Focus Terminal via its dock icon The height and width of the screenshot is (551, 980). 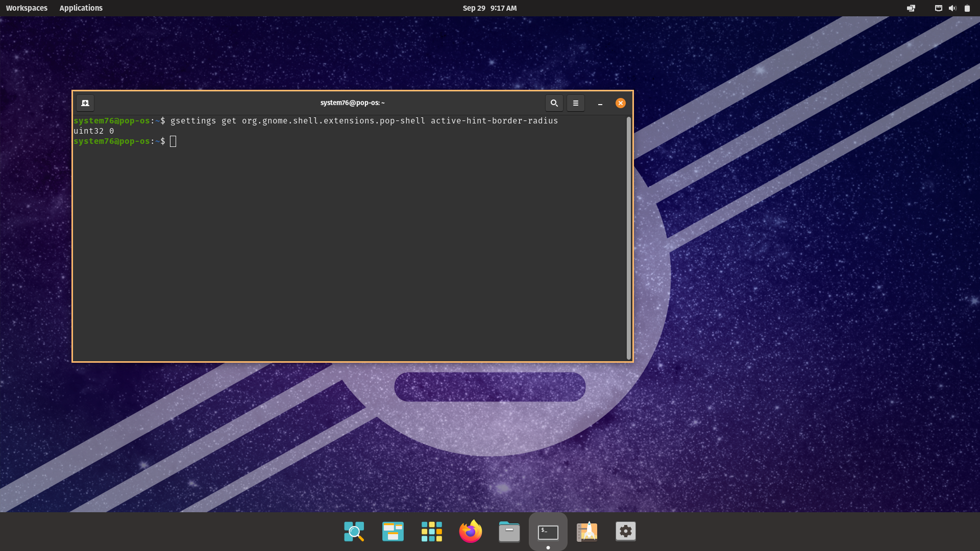coord(548,532)
